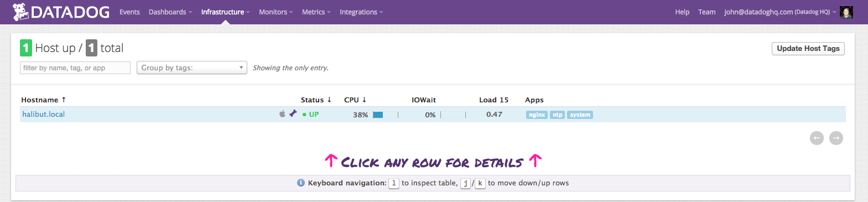
Task: Open the john@datadoghq.com account menu
Action: pos(780,12)
